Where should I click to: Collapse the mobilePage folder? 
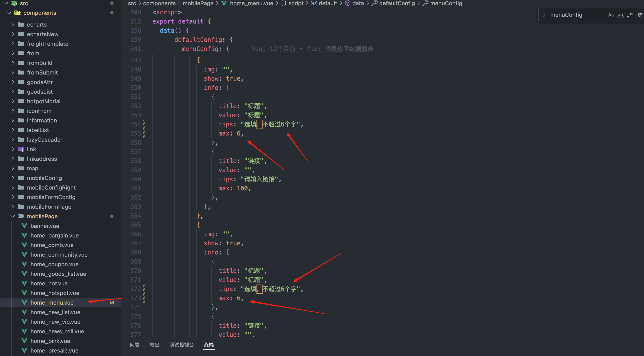pos(13,216)
